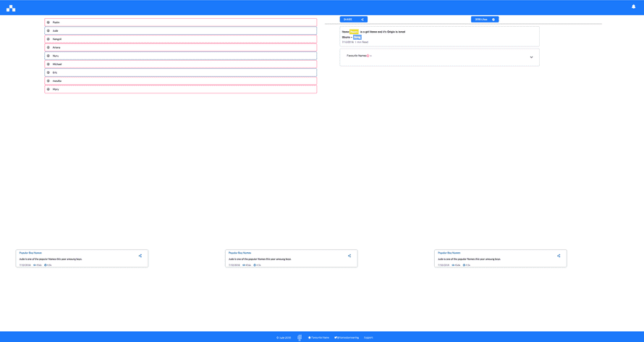The width and height of the screenshot is (644, 342).
Task: Click the face icon beside Michael
Action: coord(48,64)
